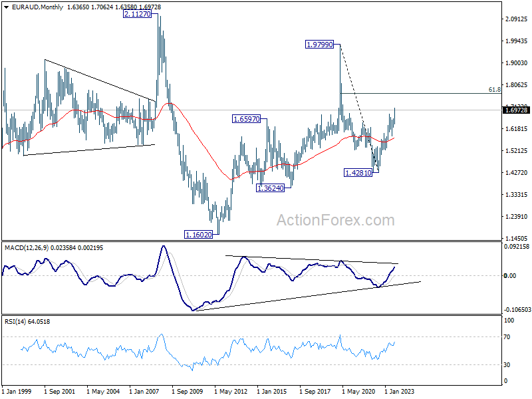The width and height of the screenshot is (532, 399).
Task: Click the 1.14505 price axis value
Action: pyautogui.click(x=517, y=239)
